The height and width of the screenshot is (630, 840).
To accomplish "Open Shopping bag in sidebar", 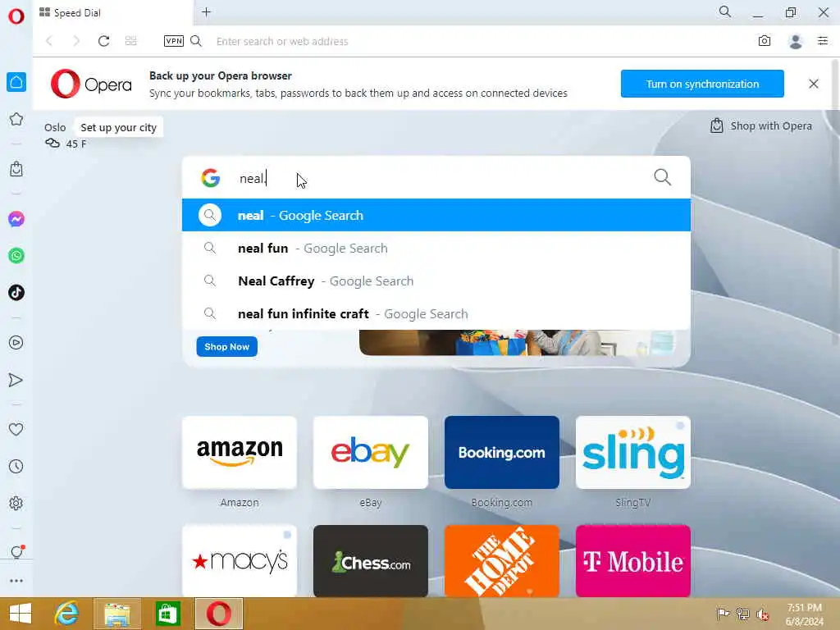I will 16,169.
